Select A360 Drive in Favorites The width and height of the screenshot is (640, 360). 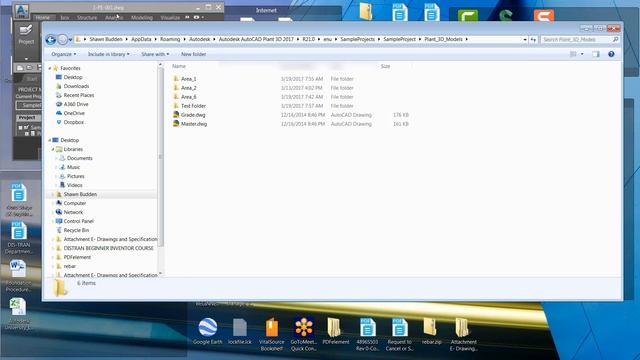click(76, 104)
